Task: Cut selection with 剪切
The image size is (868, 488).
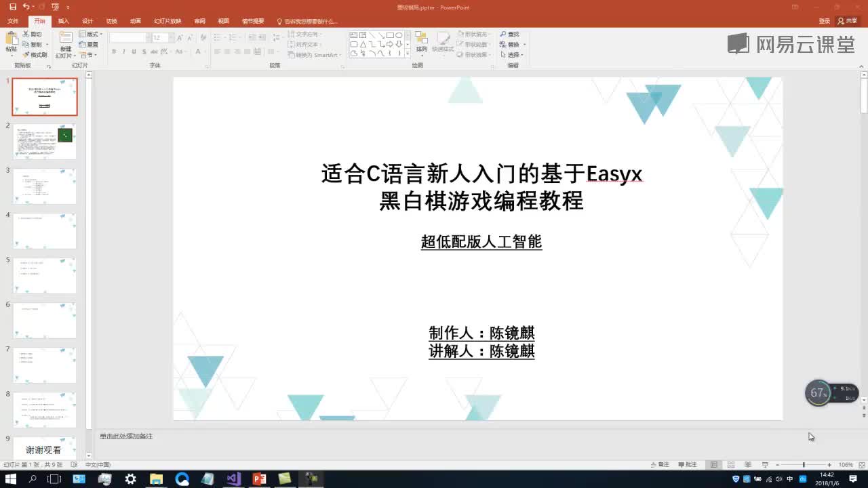Action: 33,34
